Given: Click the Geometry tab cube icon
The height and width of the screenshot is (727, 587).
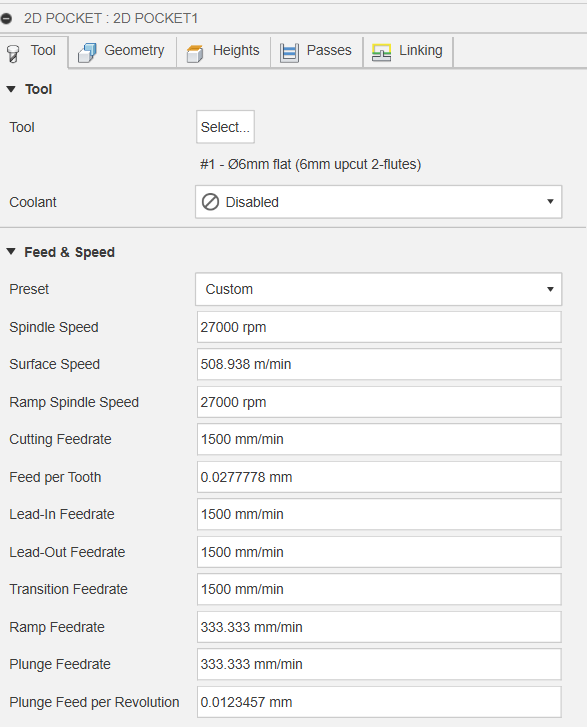Looking at the screenshot, I should tap(87, 52).
